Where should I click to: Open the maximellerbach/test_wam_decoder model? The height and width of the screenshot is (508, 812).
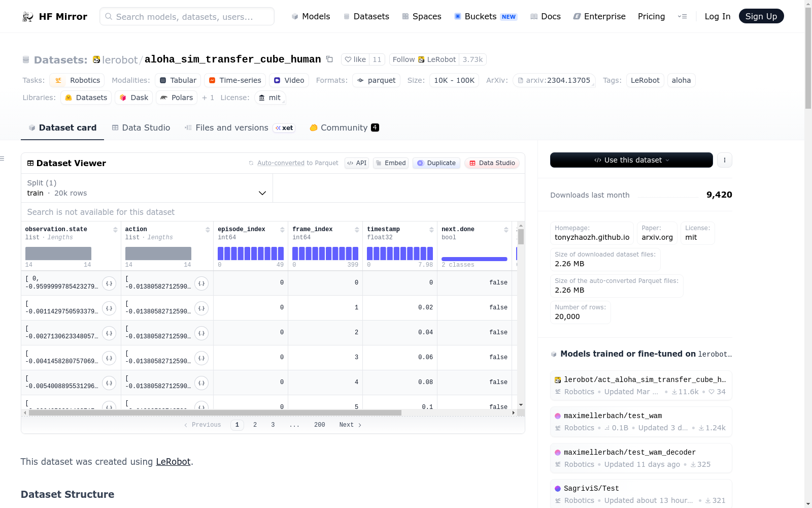[x=641, y=458]
